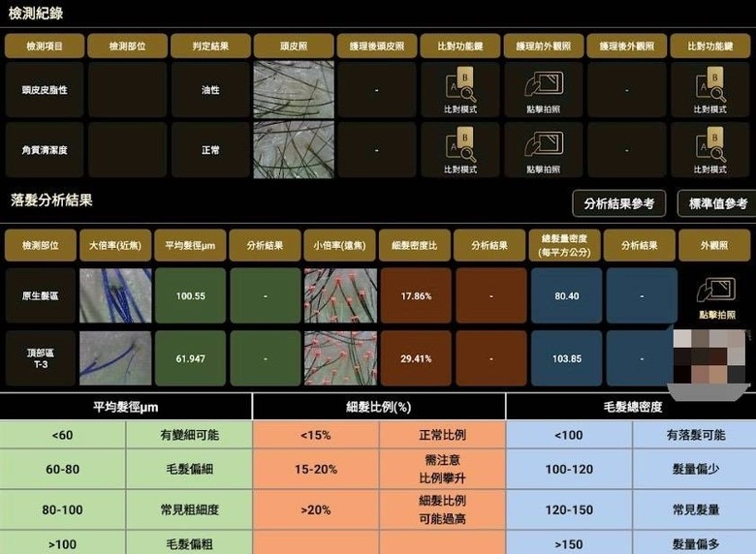Image resolution: width=756 pixels, height=554 pixels.
Task: Click the 大倍率(近焦) column header
Action: click(x=115, y=246)
